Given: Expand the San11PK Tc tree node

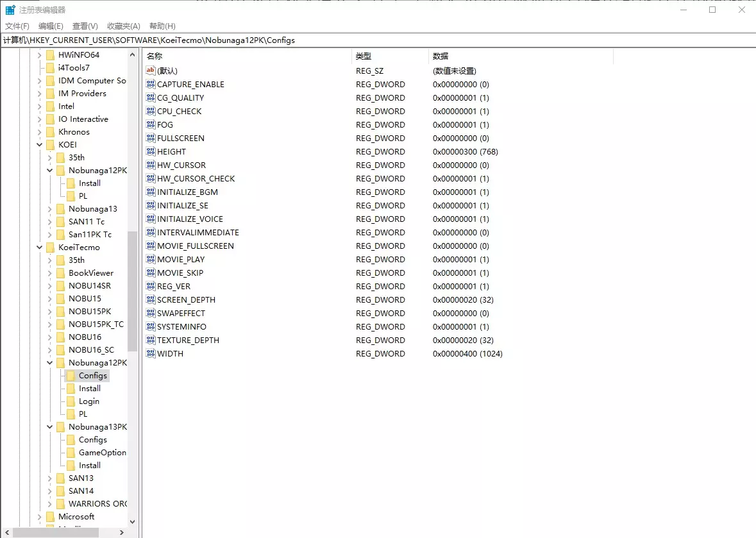Looking at the screenshot, I should click(49, 234).
